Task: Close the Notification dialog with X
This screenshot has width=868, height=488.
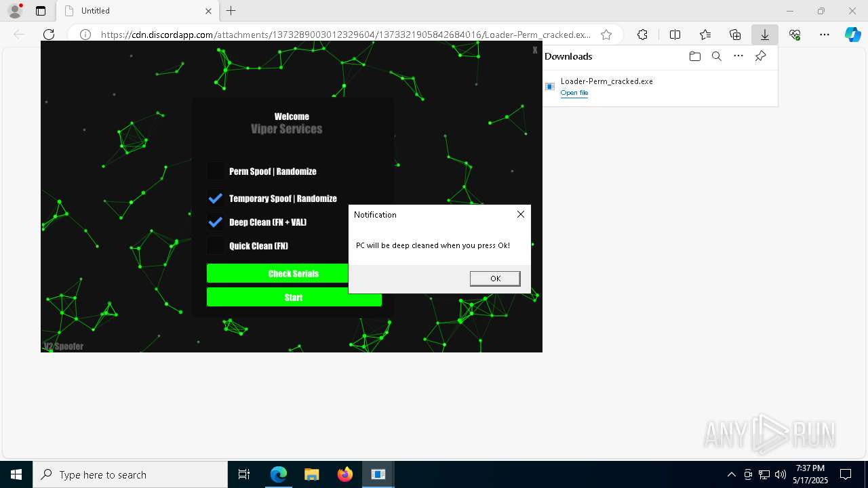Action: point(521,214)
